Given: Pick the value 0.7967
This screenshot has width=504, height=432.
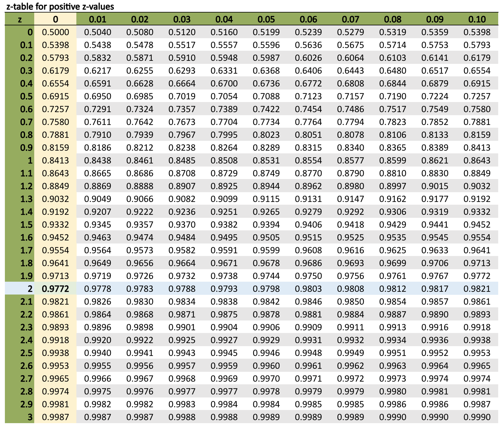Looking at the screenshot, I should [x=182, y=135].
